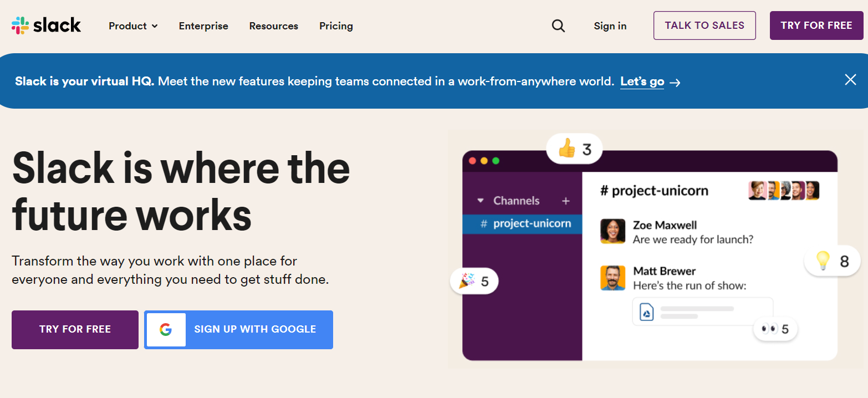Click the Google Drive file attachment
868x398 pixels.
tap(703, 312)
